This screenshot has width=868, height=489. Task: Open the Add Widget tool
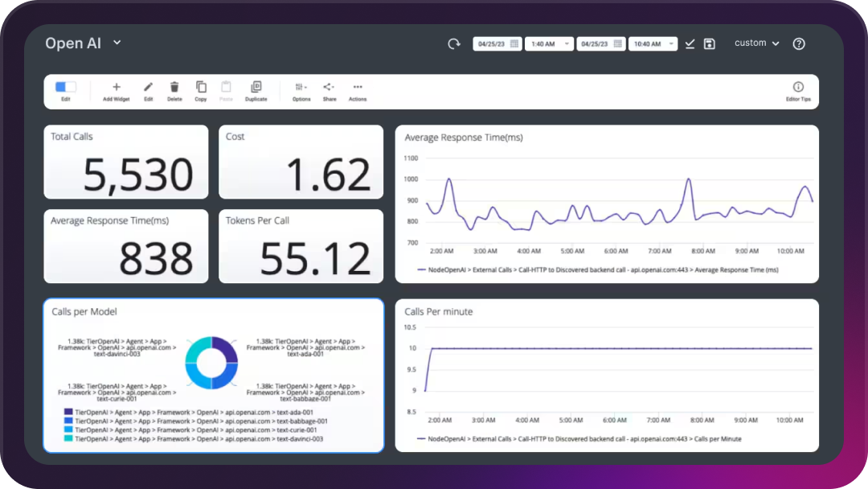tap(116, 88)
